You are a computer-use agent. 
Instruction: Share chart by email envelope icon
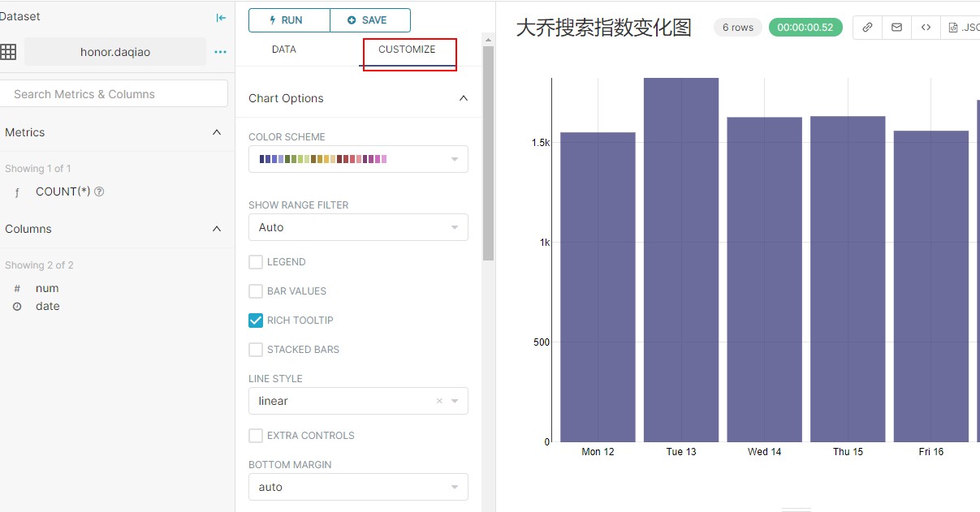(896, 27)
